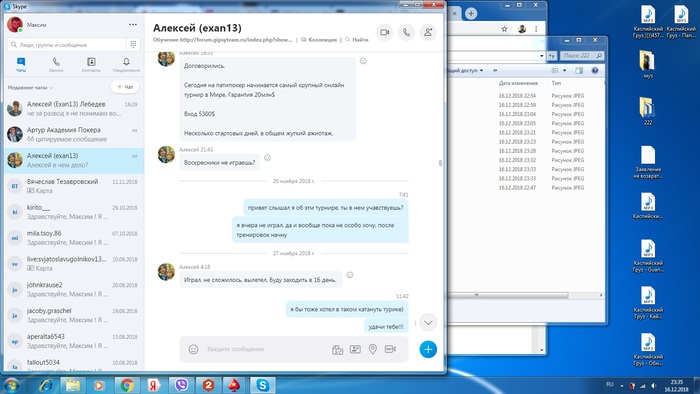Attach a file with the add files icon
Viewport: 700px width, 394px height.
click(338, 349)
